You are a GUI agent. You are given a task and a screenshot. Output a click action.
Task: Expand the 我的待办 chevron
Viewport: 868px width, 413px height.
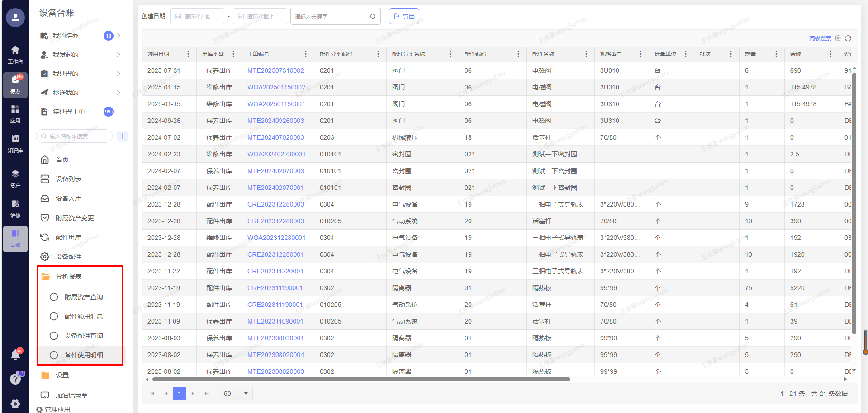(x=119, y=36)
